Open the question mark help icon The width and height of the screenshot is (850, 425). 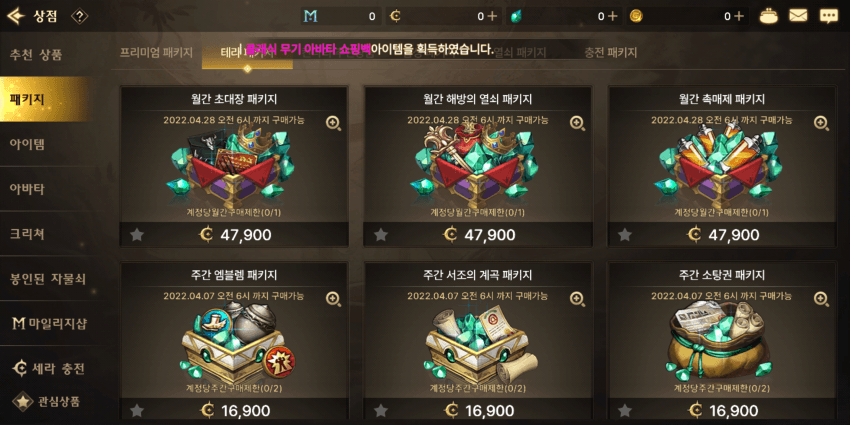point(79,16)
